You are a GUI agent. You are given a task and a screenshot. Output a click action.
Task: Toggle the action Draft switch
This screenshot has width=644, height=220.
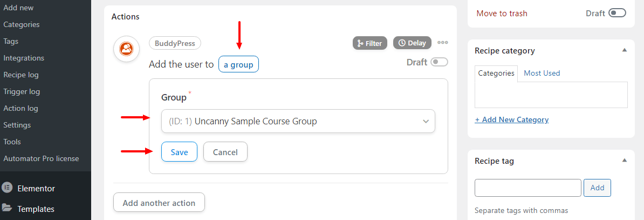439,62
